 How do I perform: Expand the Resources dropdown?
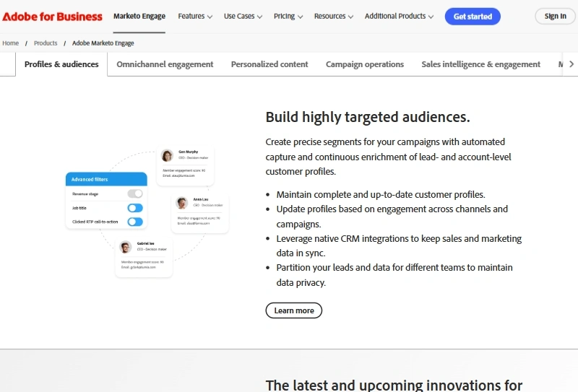point(334,16)
